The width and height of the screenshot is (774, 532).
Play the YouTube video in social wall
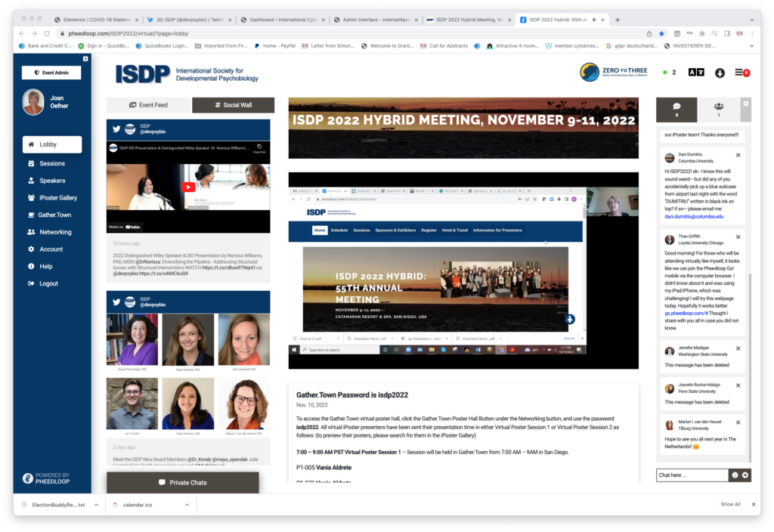(188, 187)
